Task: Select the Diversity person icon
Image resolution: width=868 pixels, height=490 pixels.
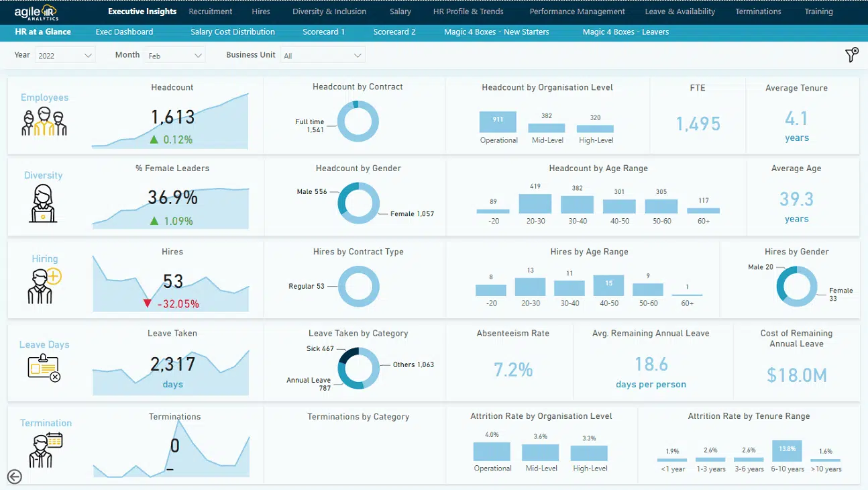Action: pos(42,203)
